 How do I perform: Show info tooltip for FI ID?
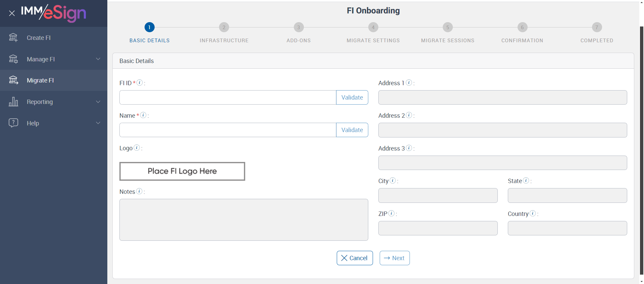[x=140, y=82]
